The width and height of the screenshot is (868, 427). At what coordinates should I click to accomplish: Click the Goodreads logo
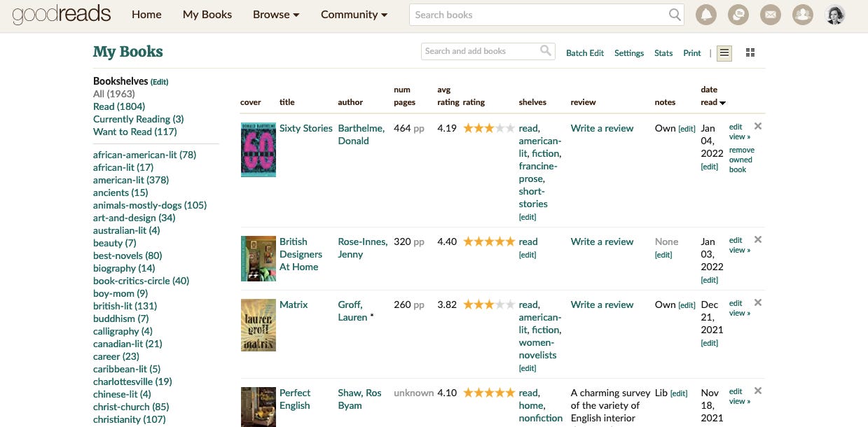(62, 15)
